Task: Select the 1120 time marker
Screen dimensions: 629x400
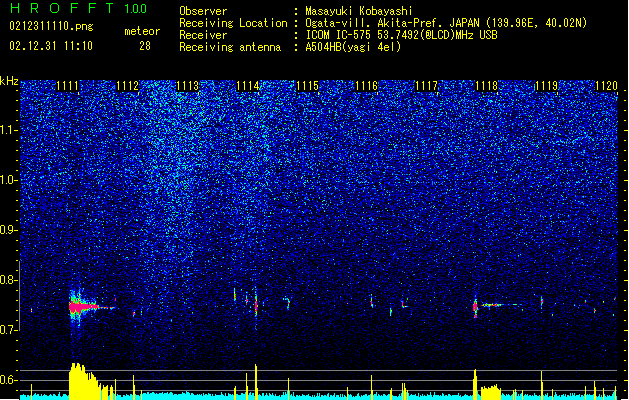Action: click(x=607, y=86)
